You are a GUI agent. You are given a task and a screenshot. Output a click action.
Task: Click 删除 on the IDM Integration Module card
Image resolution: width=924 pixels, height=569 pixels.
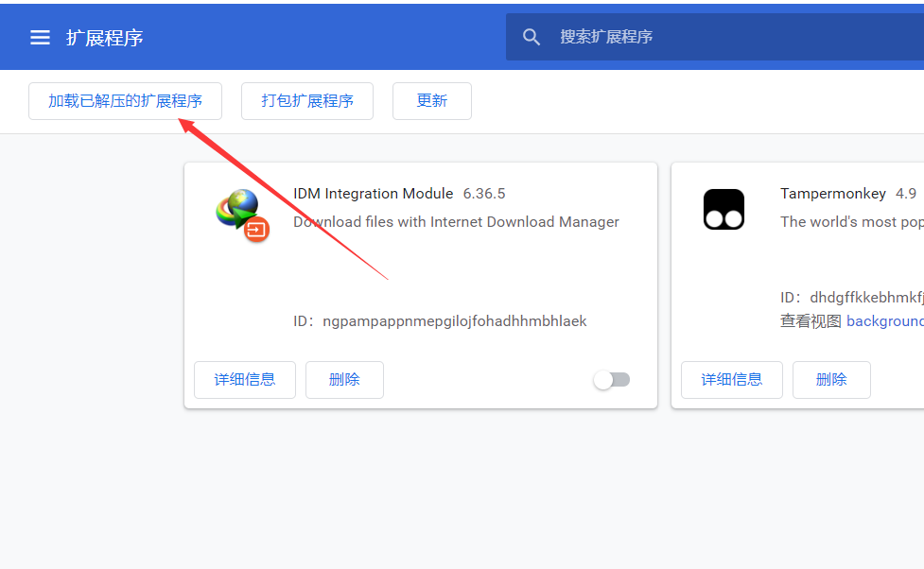344,380
